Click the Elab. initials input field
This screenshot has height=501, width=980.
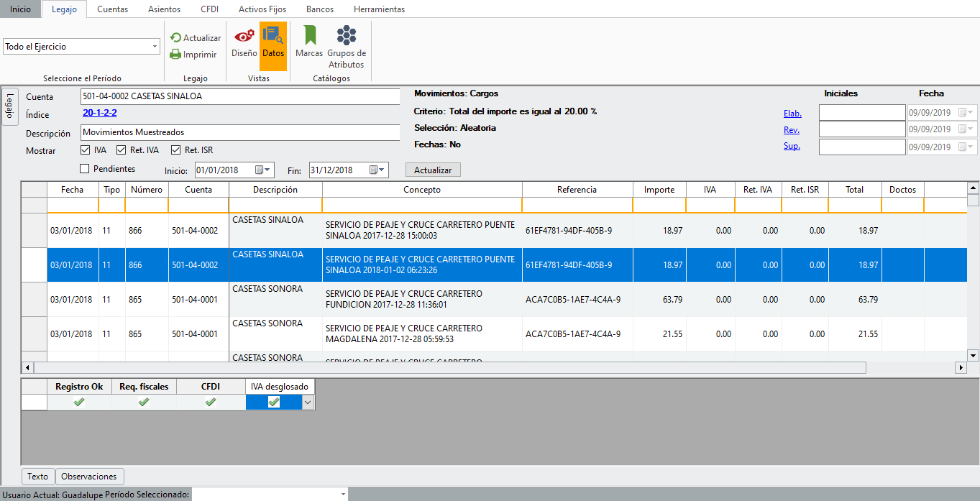point(861,113)
